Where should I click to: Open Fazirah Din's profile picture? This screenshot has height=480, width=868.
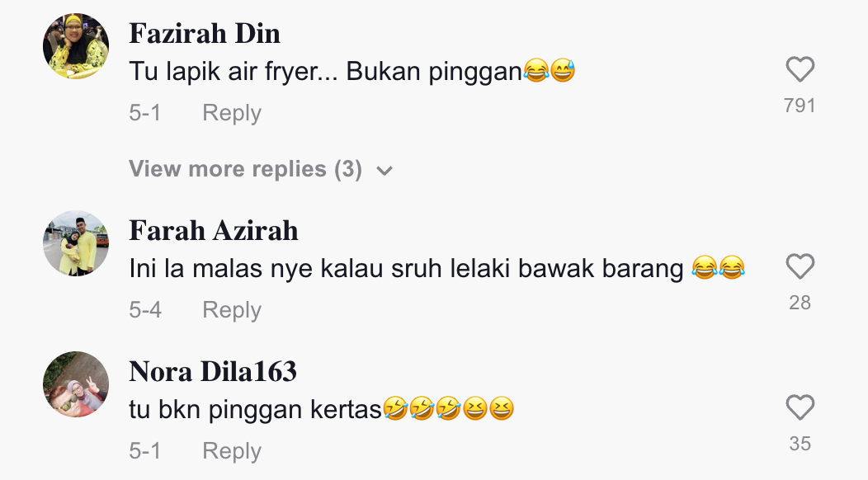pos(76,46)
